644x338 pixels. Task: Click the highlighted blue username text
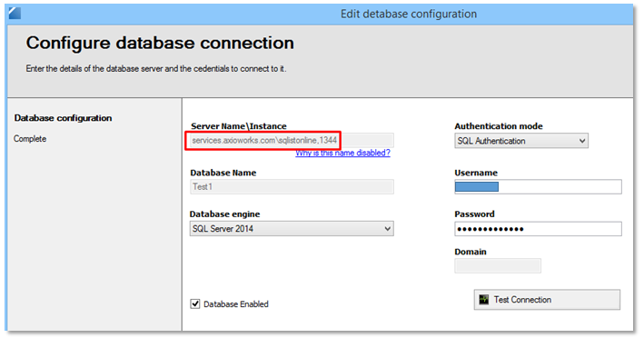477,187
